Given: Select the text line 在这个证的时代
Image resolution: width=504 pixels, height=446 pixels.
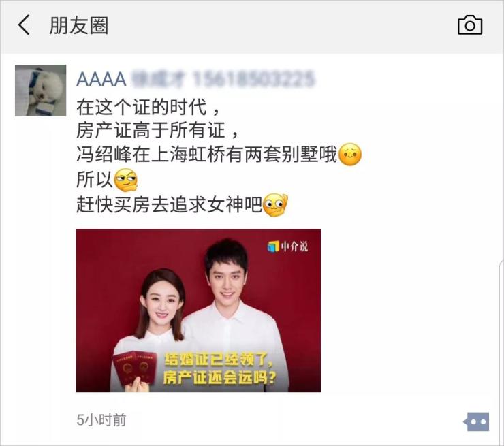Looking at the screenshot, I should pyautogui.click(x=148, y=108).
